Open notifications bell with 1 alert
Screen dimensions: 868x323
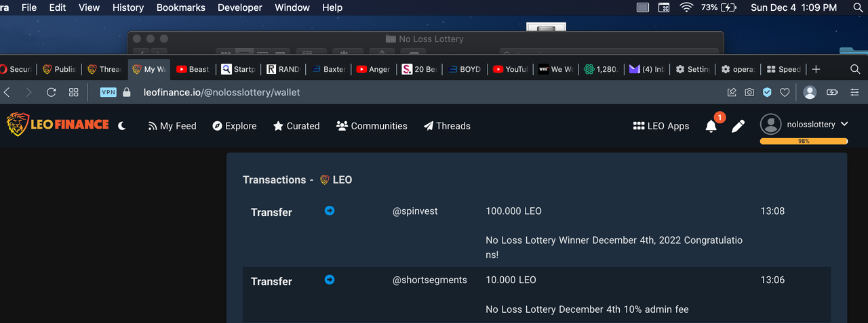pos(711,125)
